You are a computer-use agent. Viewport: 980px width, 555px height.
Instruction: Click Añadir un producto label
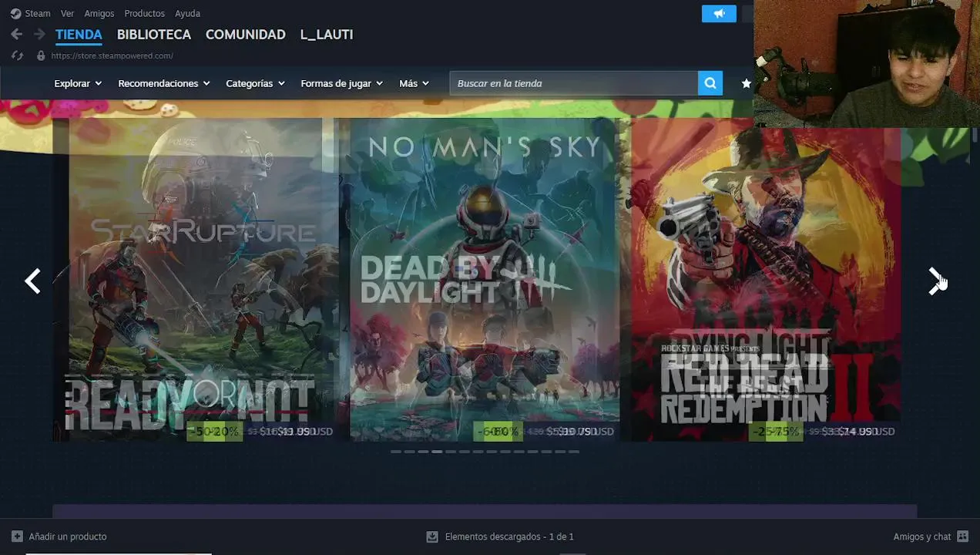[x=68, y=536]
